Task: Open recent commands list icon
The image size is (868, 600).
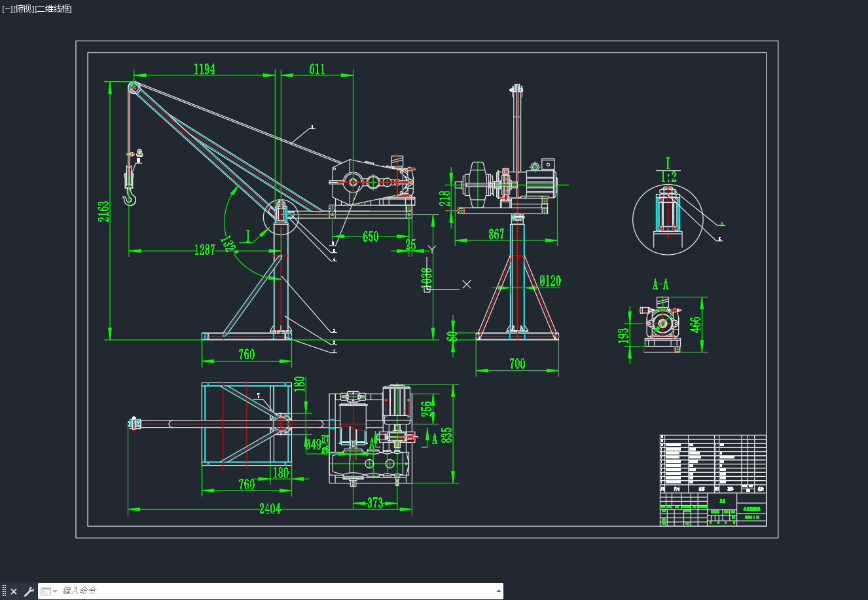Action: pyautogui.click(x=48, y=591)
